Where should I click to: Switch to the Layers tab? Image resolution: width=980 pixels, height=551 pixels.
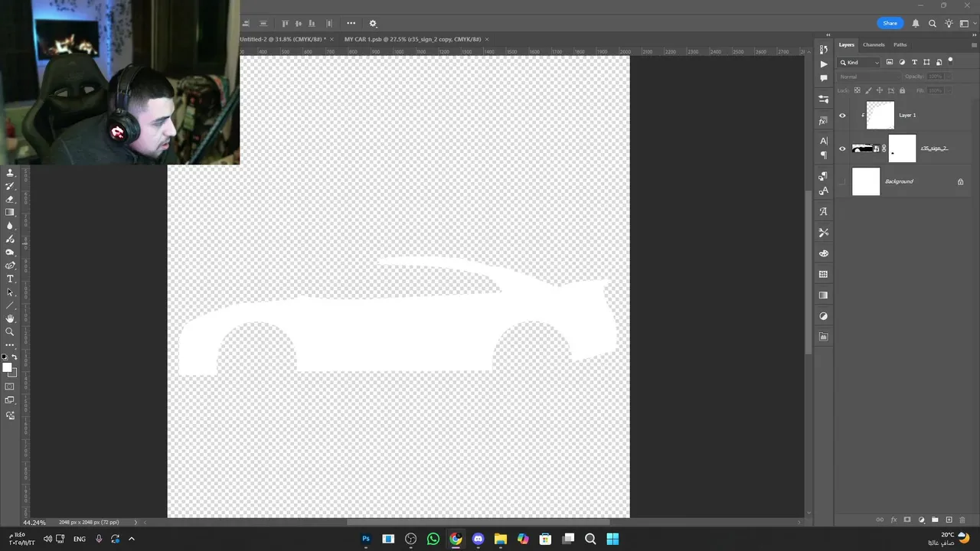pyautogui.click(x=846, y=44)
